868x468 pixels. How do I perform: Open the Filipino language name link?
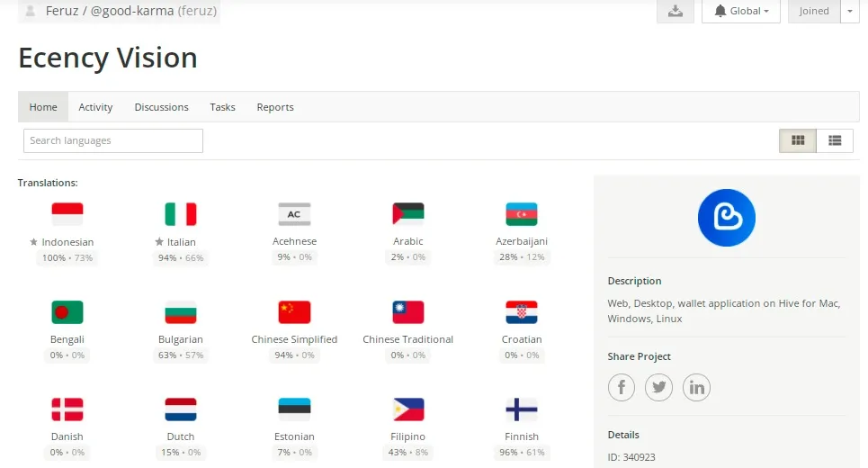408,436
